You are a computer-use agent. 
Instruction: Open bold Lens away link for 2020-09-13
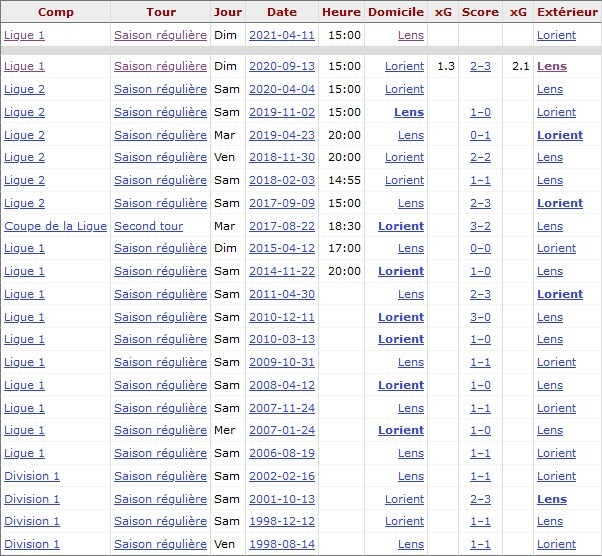(552, 66)
